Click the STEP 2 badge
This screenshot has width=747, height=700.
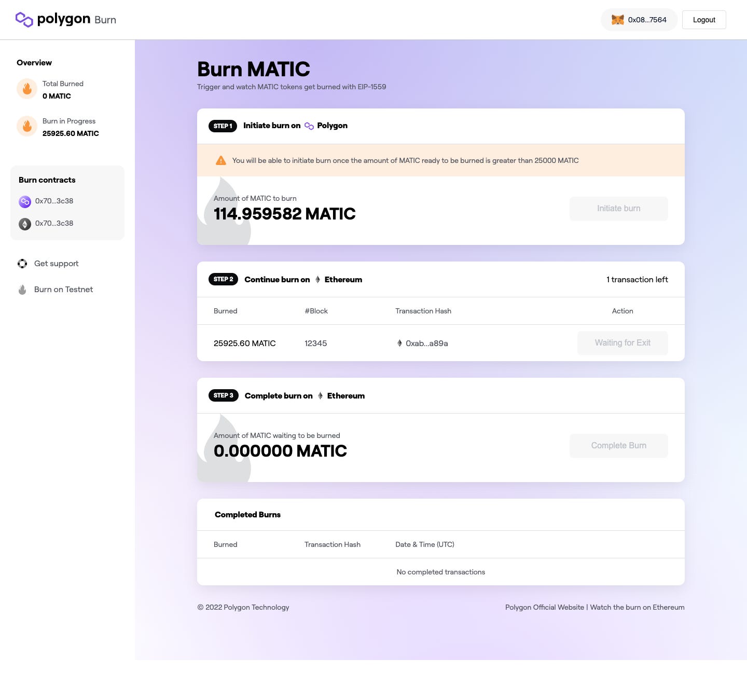click(x=223, y=279)
